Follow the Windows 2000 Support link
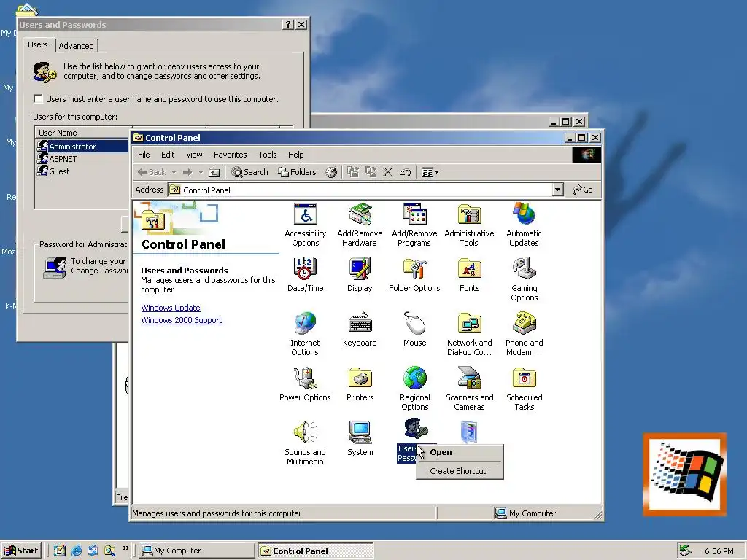 182,320
